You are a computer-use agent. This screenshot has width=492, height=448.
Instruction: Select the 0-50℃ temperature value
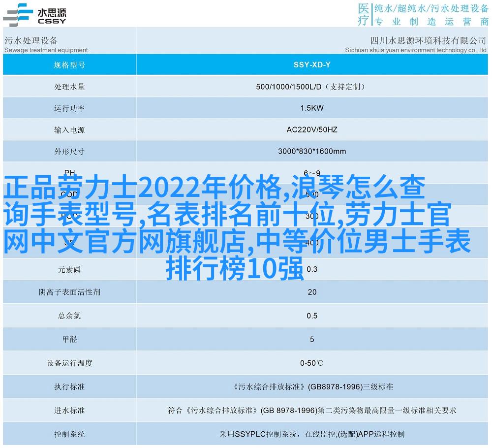point(311,363)
